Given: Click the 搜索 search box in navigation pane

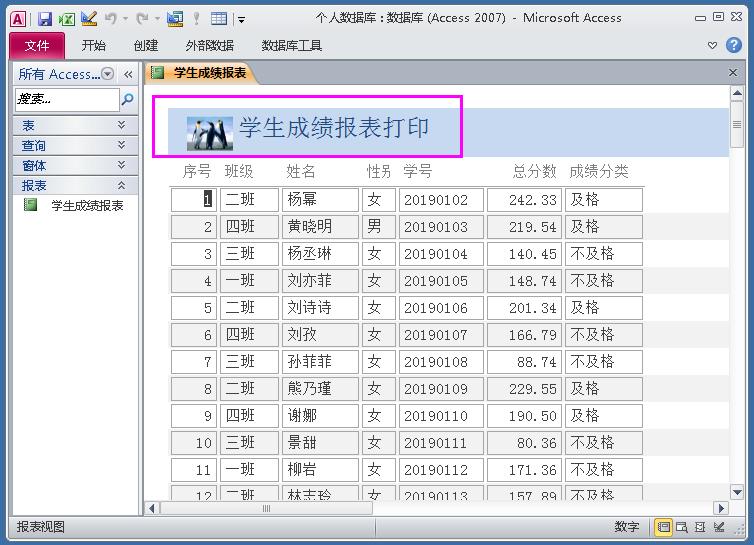Looking at the screenshot, I should pos(67,100).
